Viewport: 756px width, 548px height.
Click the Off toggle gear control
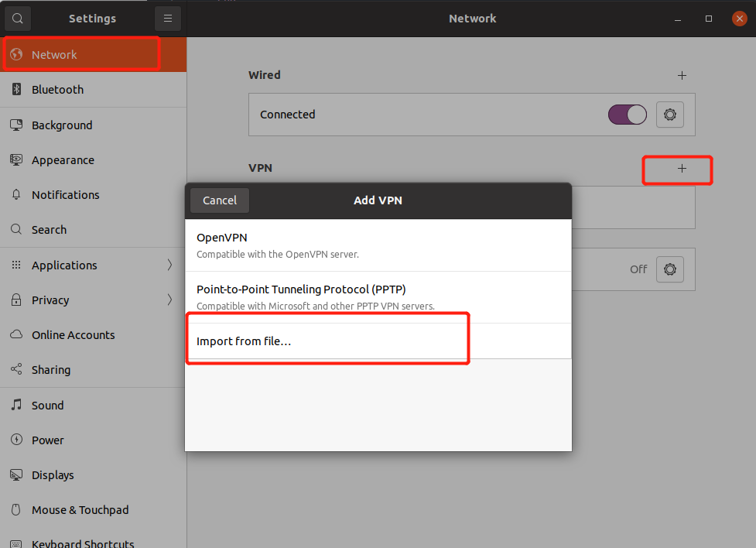coord(669,269)
